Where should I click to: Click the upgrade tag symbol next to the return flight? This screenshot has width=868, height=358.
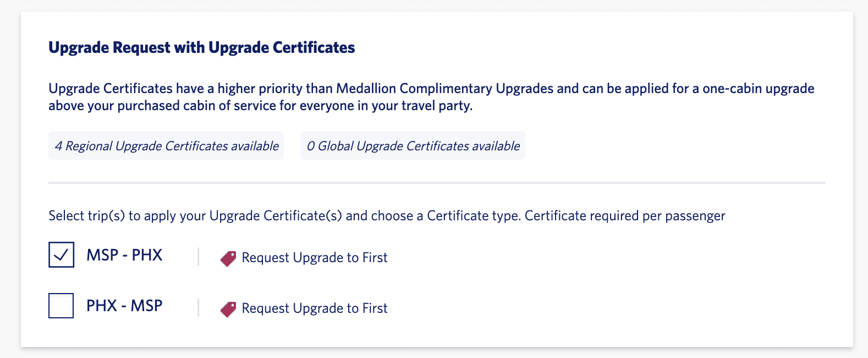(x=227, y=308)
